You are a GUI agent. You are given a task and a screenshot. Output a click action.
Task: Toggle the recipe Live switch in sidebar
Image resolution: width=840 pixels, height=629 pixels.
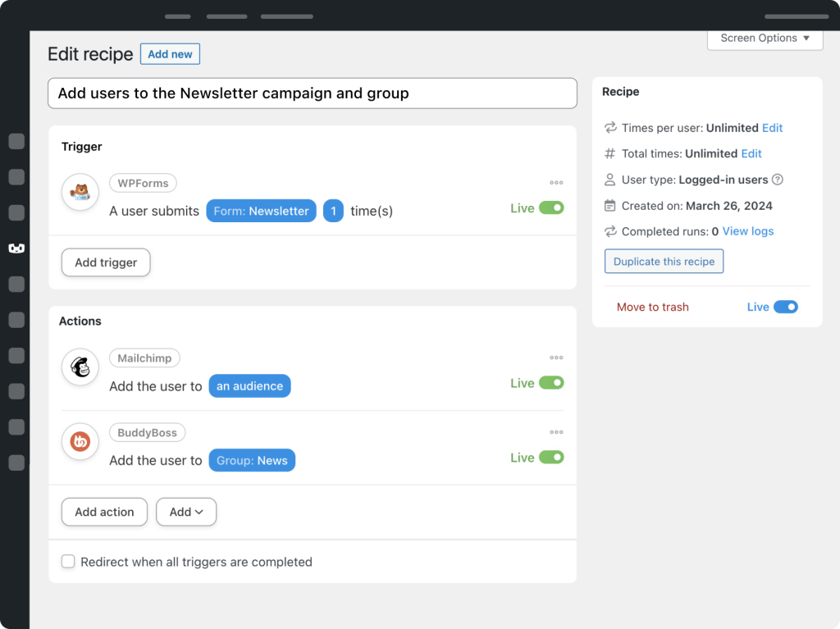pos(785,307)
